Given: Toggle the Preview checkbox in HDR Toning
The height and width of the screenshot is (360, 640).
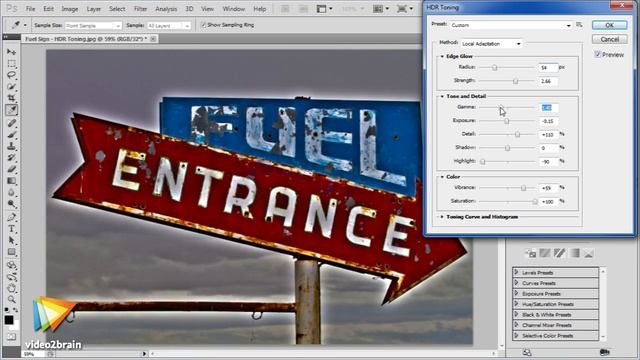Looking at the screenshot, I should (x=598, y=54).
